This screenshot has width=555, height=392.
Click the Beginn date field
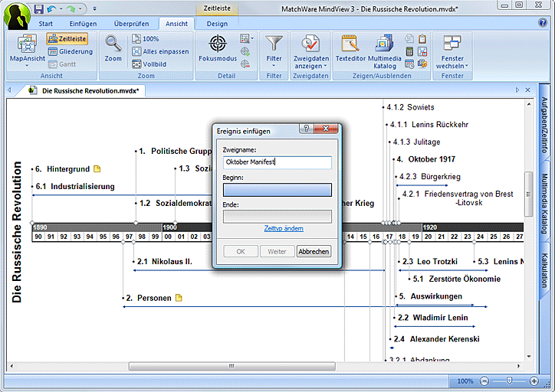[x=277, y=190]
